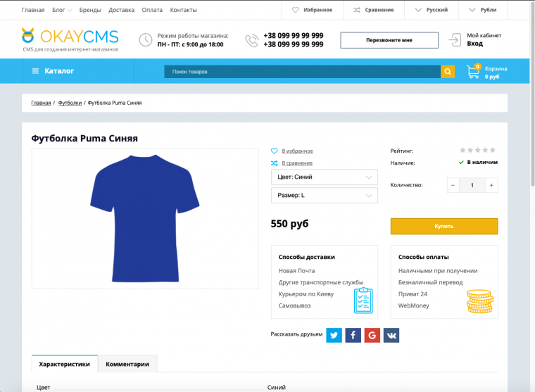Image resolution: width=535 pixels, height=392 pixels.
Task: Click the blue t-shirt product image
Action: (145, 218)
